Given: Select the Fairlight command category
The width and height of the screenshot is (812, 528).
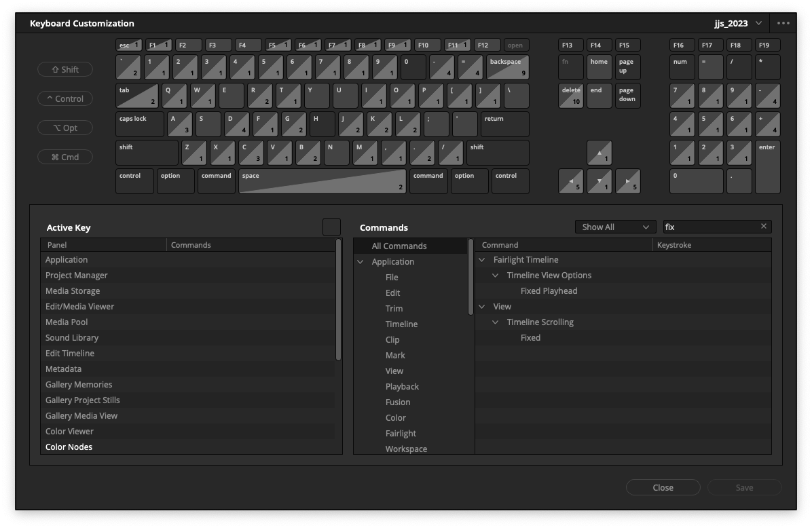Looking at the screenshot, I should click(x=401, y=433).
